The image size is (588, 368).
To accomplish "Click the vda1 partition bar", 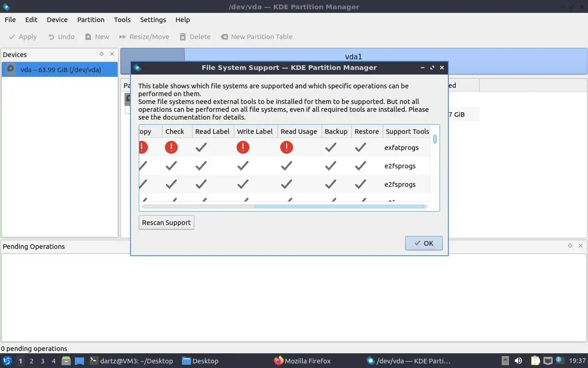I will (386, 61).
